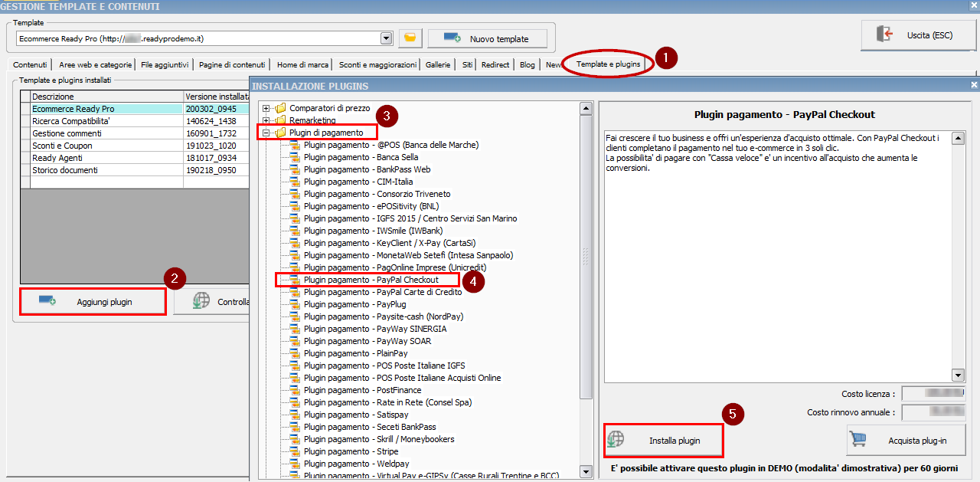Click the Comparatori di prezzo folder icon
Image resolution: width=980 pixels, height=482 pixels.
click(280, 108)
